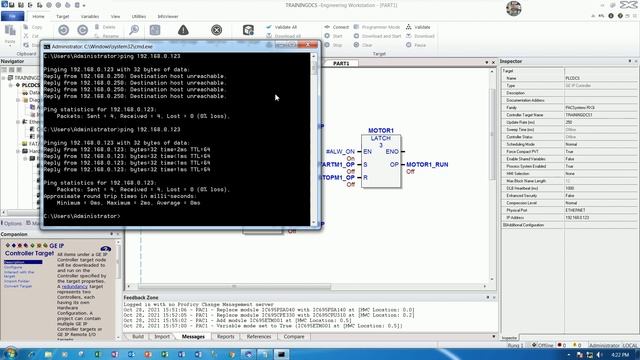Click the taskbar clock showing 4:22 PM
Screen dimensions: 640x360
coord(620,355)
